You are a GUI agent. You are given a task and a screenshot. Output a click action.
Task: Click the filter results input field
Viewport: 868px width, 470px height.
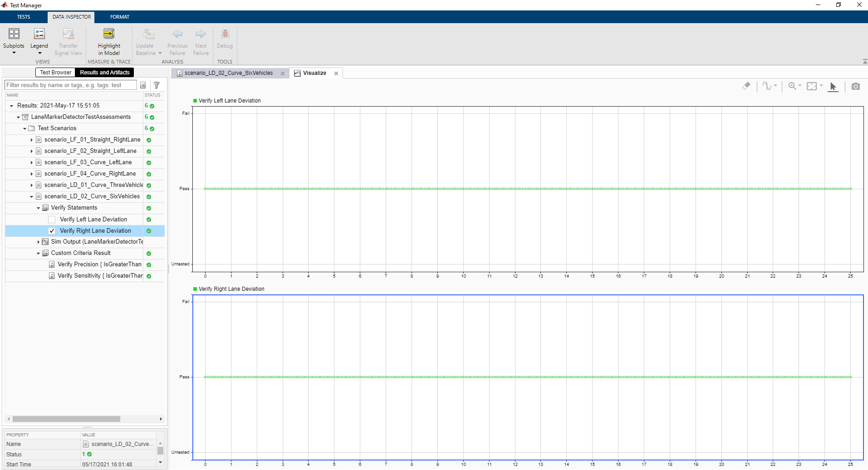pos(70,85)
